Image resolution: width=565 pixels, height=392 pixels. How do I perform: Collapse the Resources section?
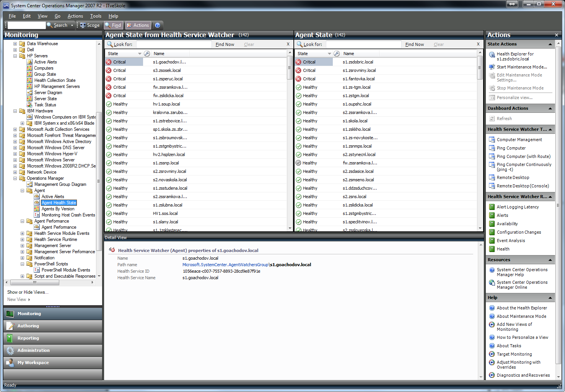(x=550, y=260)
